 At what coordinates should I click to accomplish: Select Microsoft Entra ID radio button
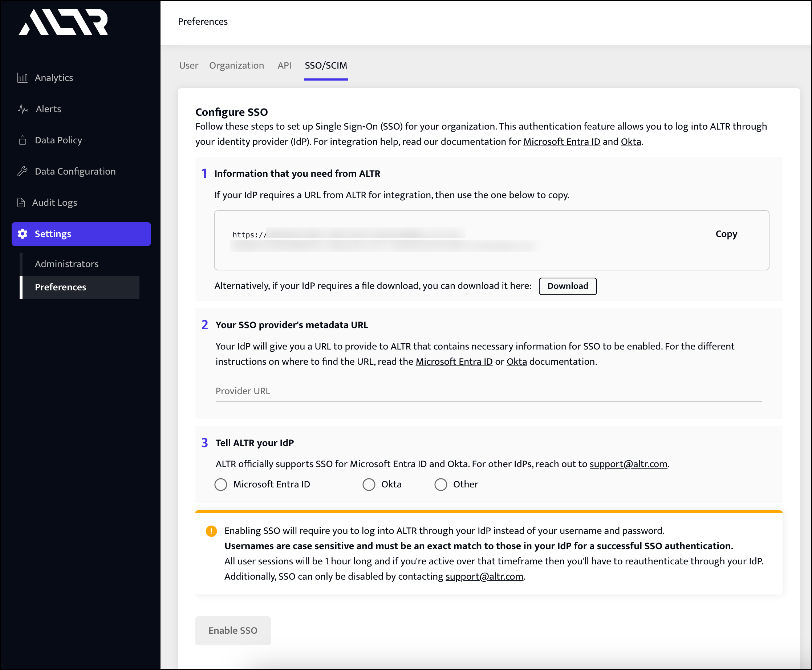point(221,485)
